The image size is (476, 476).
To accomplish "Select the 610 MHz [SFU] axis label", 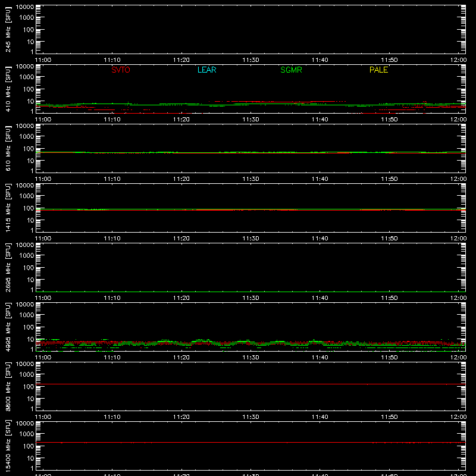I will tap(8, 149).
